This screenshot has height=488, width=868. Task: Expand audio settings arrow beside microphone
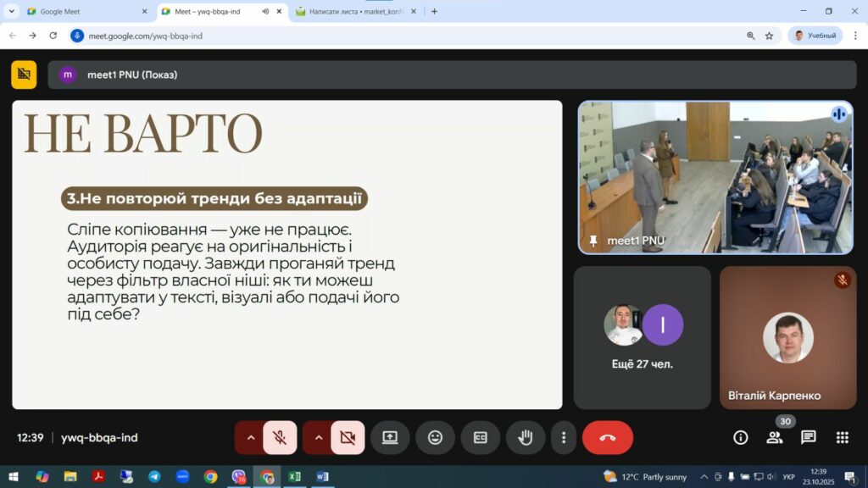(251, 437)
